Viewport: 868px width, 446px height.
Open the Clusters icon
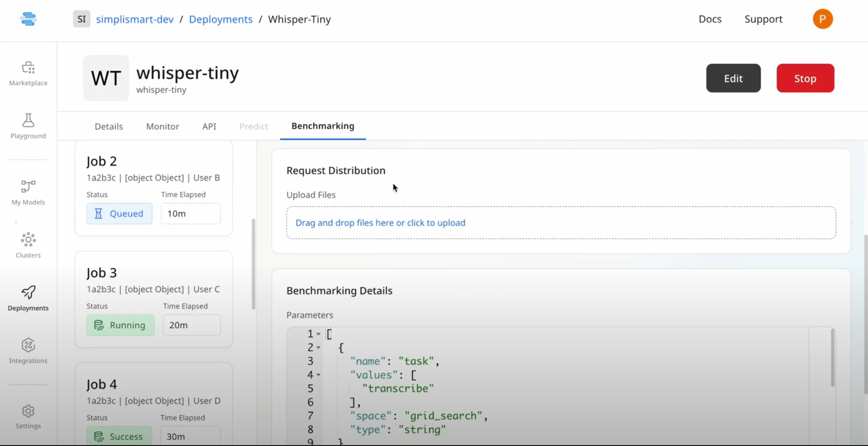(x=28, y=240)
